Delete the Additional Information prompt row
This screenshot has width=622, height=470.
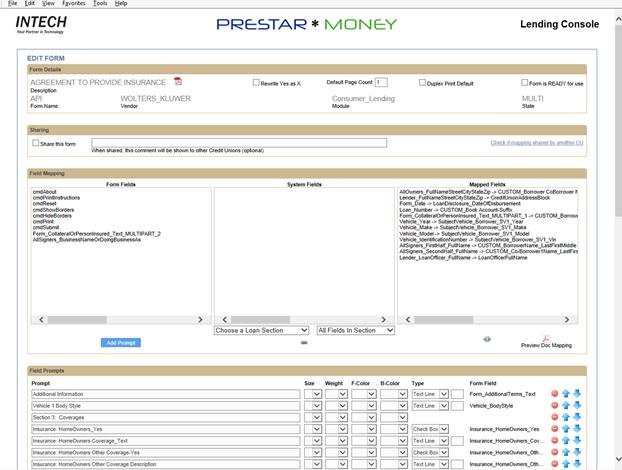point(555,394)
